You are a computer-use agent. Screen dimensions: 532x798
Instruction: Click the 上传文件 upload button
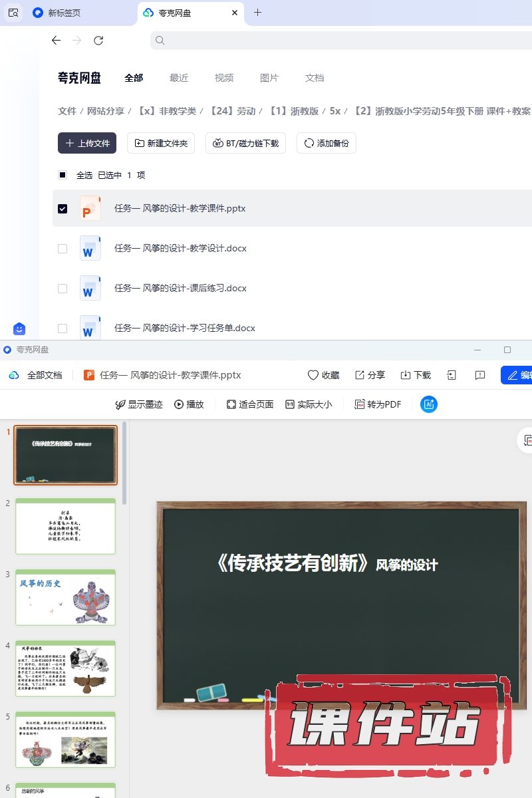click(x=87, y=143)
